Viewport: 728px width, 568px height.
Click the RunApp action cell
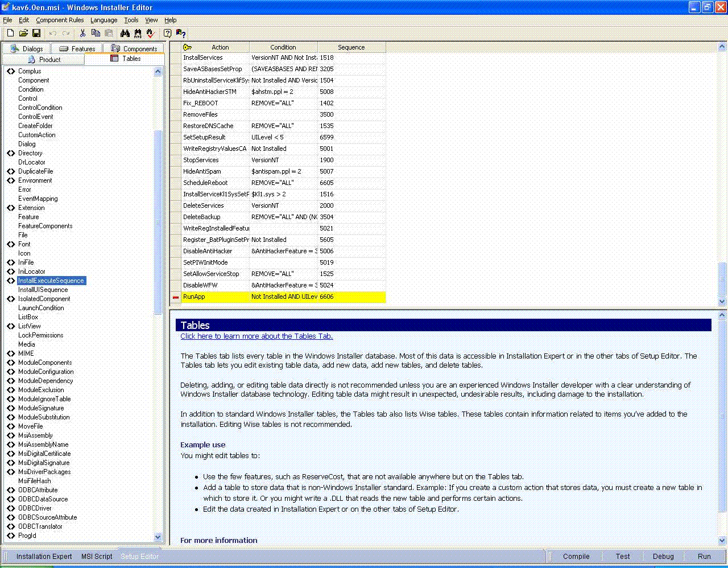click(x=216, y=297)
